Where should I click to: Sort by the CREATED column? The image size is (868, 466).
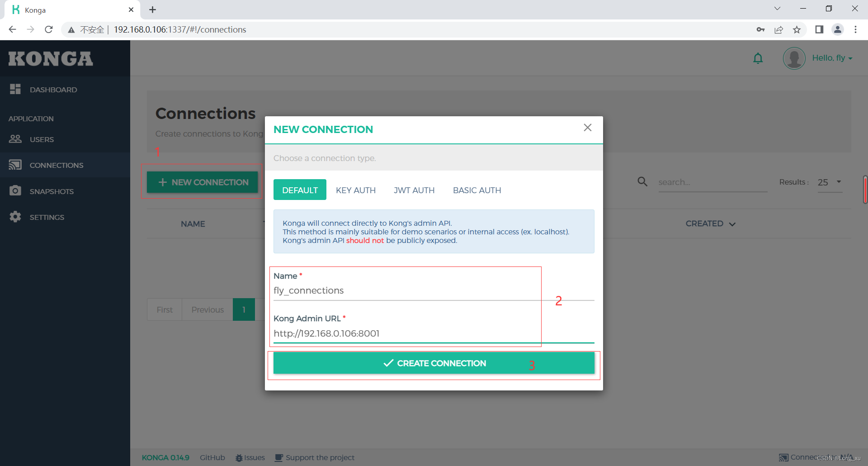pos(710,223)
